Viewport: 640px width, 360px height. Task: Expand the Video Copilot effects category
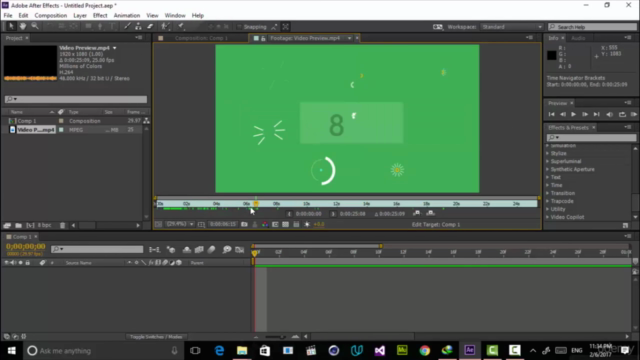548,217
